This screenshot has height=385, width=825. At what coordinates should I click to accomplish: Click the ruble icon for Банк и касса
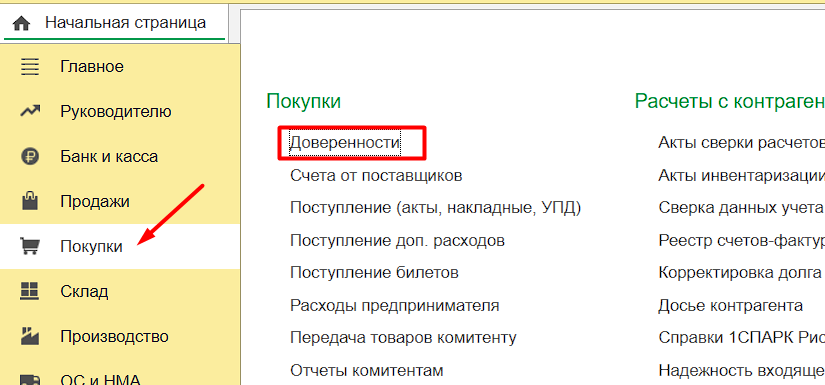point(29,157)
